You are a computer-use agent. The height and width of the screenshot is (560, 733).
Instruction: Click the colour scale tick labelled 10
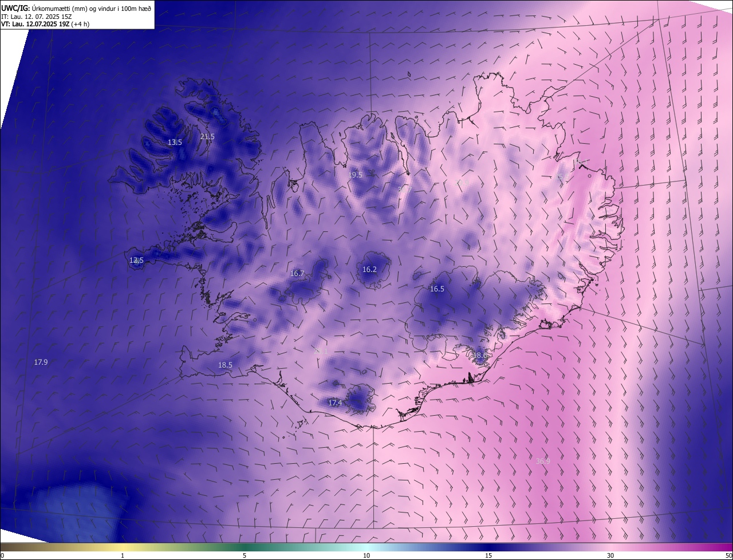[366, 555]
